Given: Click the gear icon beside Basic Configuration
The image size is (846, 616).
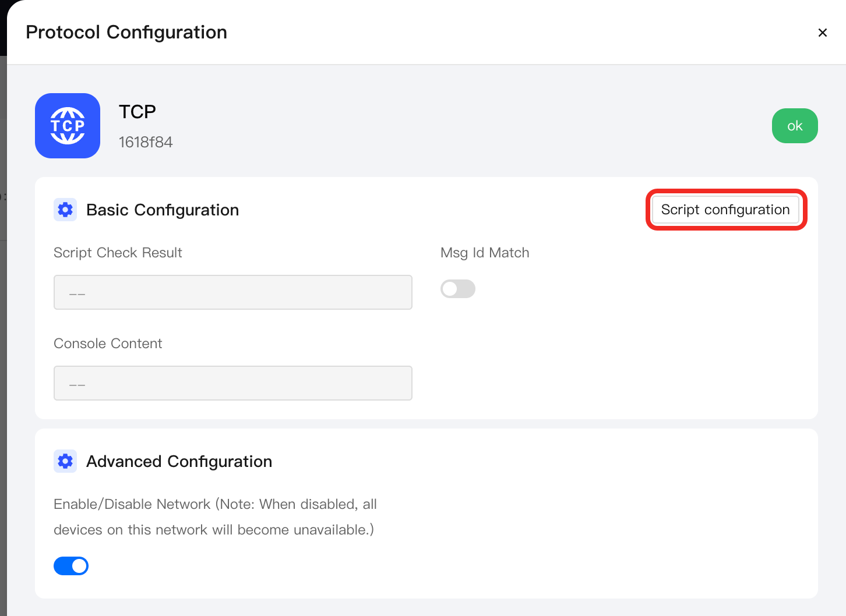Looking at the screenshot, I should 65,210.
